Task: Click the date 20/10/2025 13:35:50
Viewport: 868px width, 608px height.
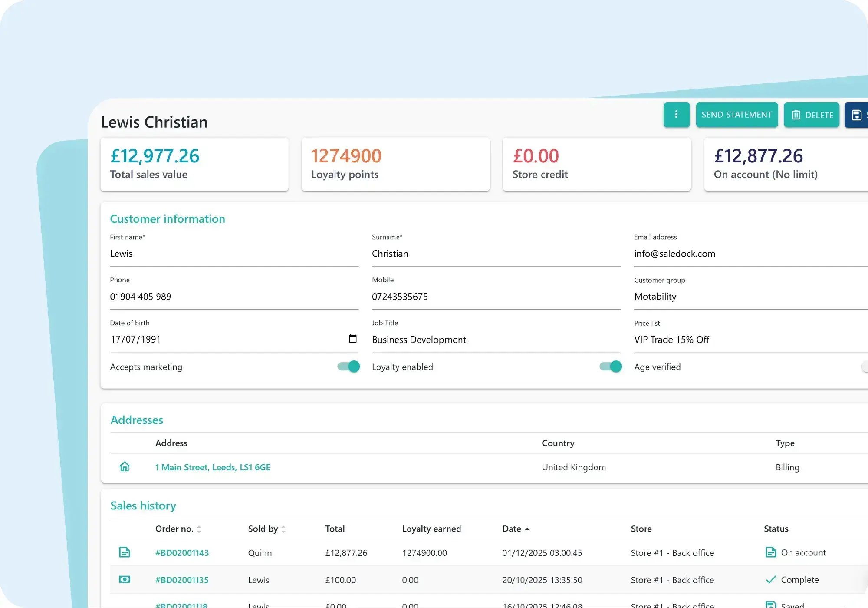Action: click(x=542, y=580)
